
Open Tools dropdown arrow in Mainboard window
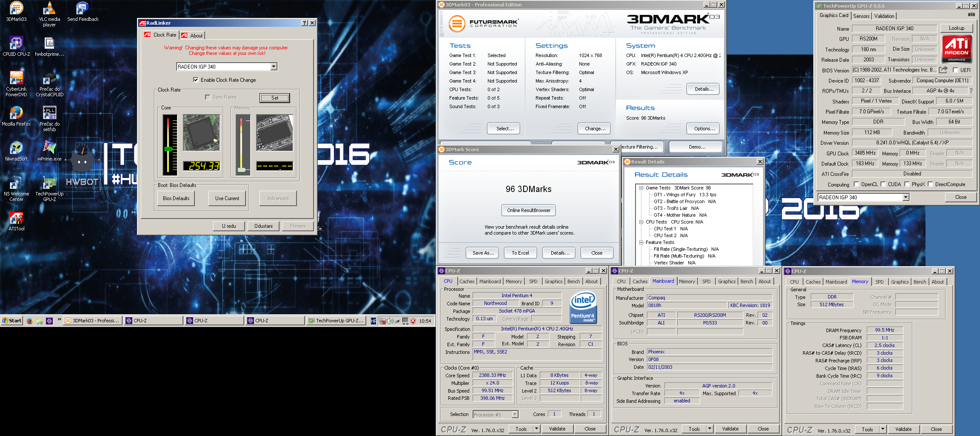(x=709, y=429)
